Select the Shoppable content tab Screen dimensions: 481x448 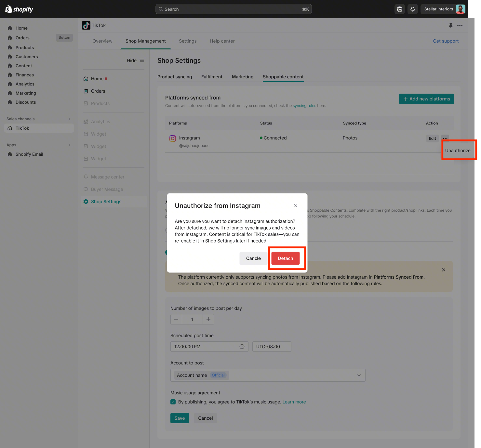coord(283,77)
